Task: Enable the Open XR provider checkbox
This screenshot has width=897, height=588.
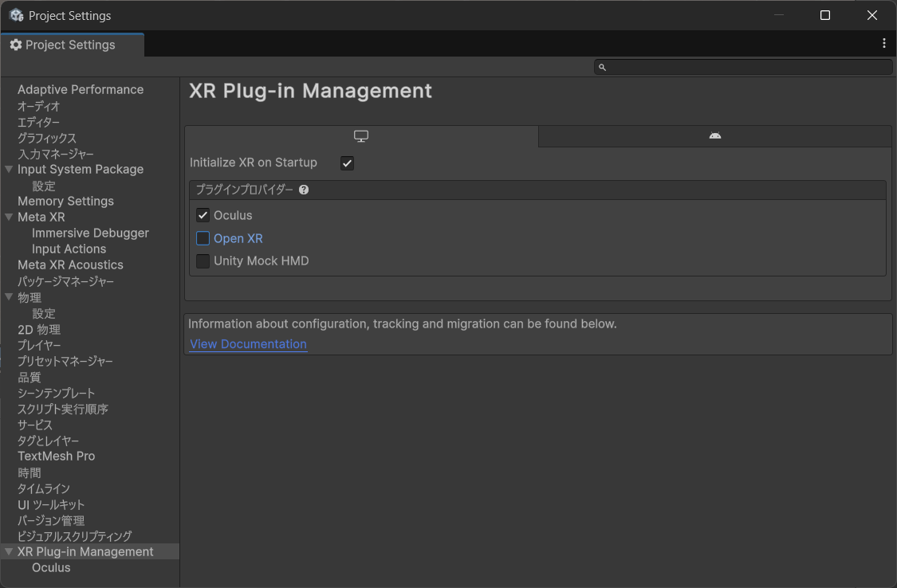Action: coord(203,238)
